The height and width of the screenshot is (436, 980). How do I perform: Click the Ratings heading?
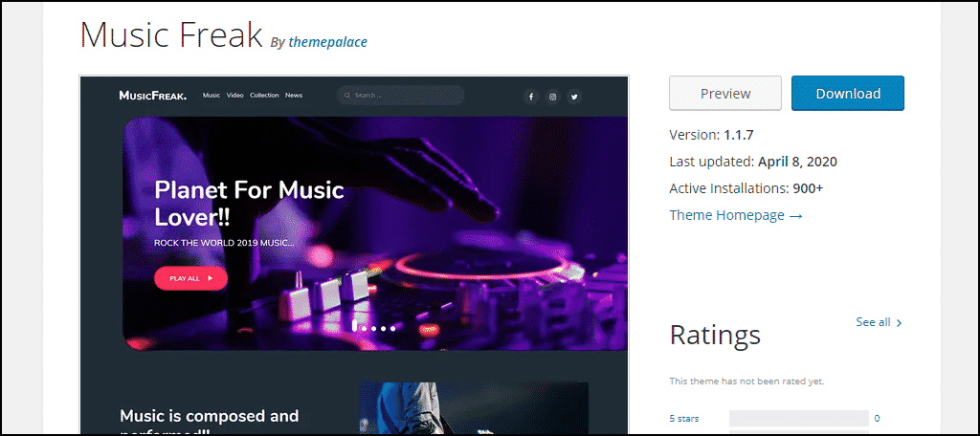[x=715, y=335]
